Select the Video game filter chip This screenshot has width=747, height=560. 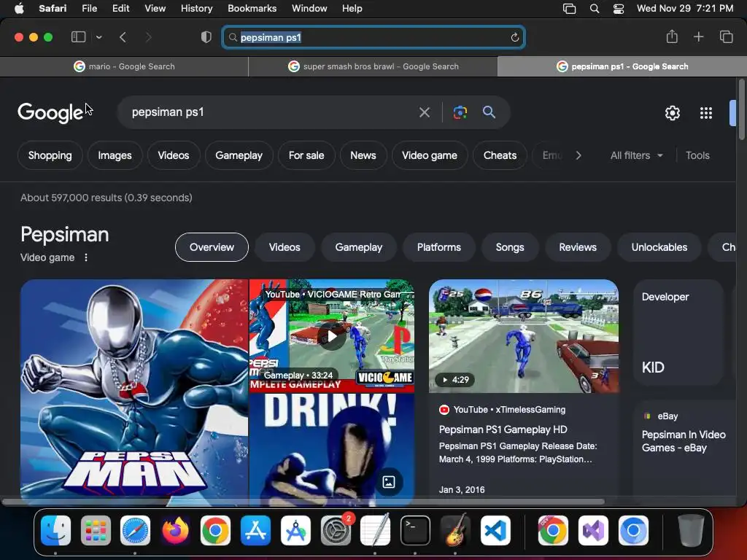coord(429,155)
